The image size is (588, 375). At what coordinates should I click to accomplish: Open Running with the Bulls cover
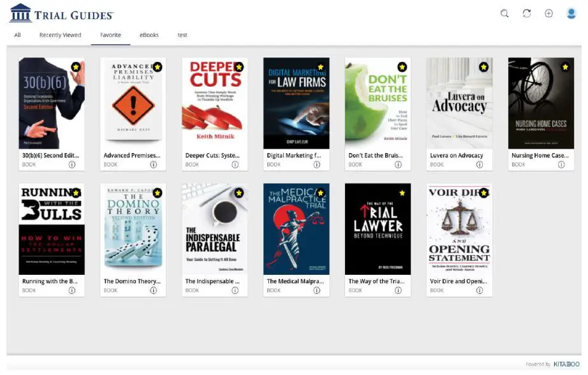tap(52, 229)
